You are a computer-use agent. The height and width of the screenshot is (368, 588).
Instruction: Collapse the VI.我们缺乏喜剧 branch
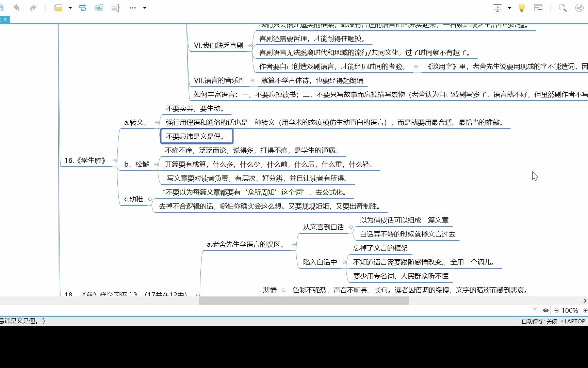click(x=250, y=45)
